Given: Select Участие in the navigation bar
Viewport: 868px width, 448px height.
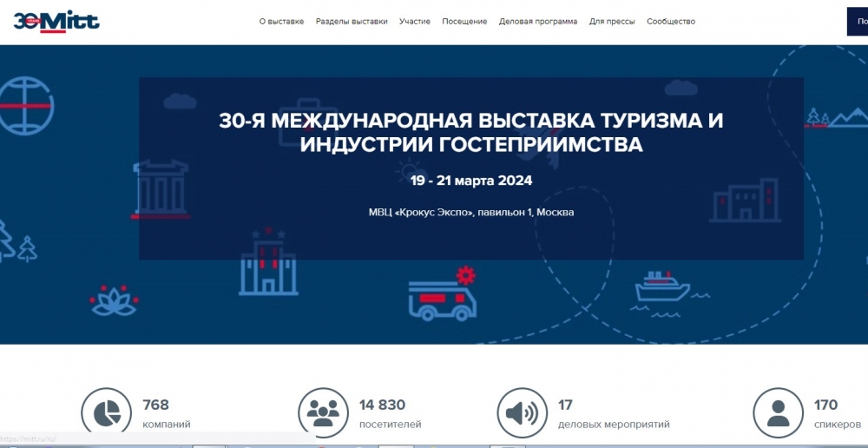Looking at the screenshot, I should point(415,22).
